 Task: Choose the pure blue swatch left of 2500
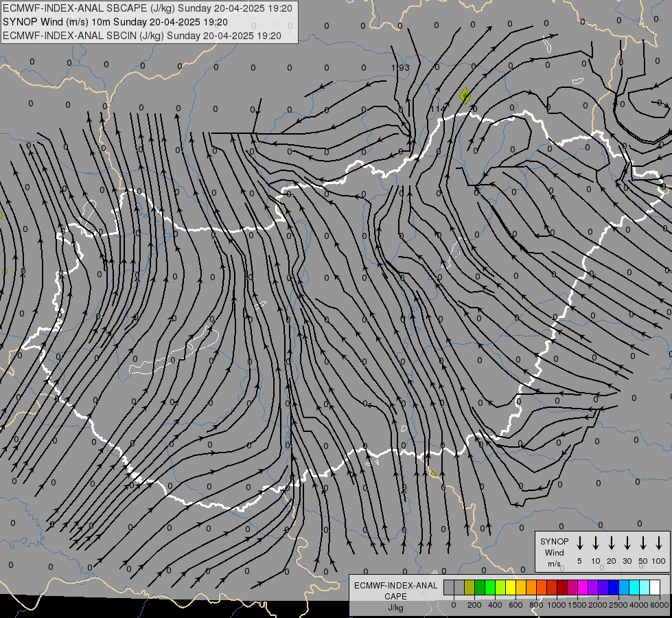click(x=613, y=587)
